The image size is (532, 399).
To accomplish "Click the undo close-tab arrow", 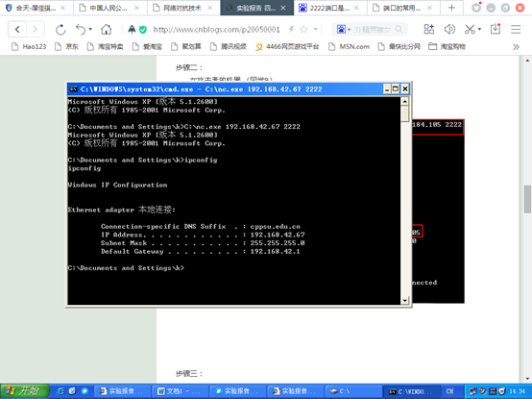I will click(x=81, y=30).
